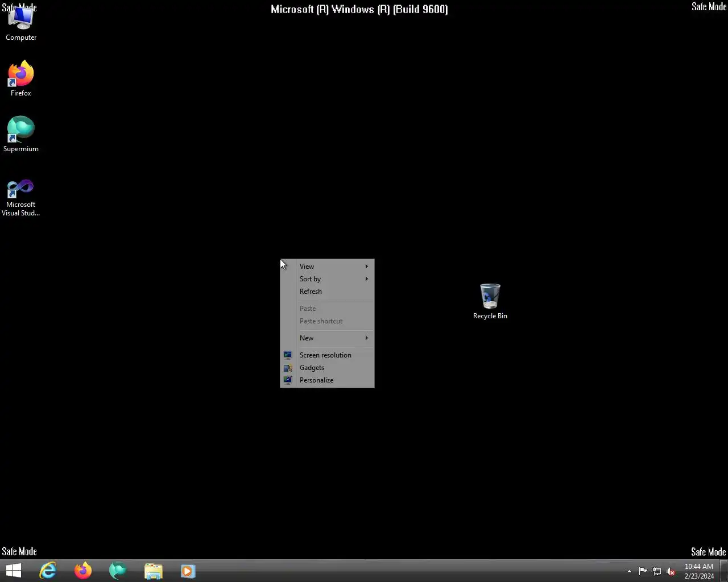Open Personalize from the context menu
This screenshot has height=582, width=728.
(327, 380)
